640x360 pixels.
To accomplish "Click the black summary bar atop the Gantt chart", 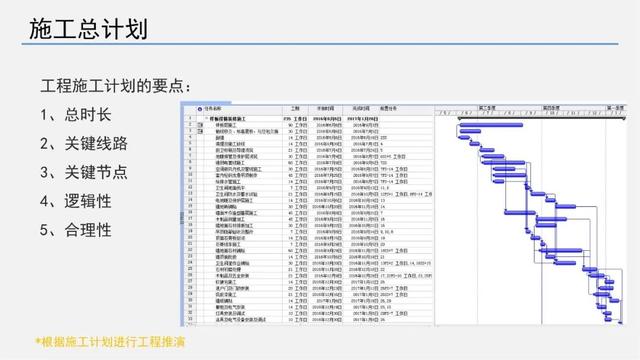I will coord(541,118).
